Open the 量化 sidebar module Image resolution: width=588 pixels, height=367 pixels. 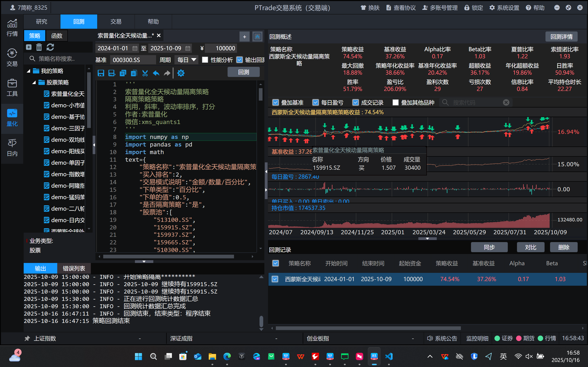[x=12, y=118]
